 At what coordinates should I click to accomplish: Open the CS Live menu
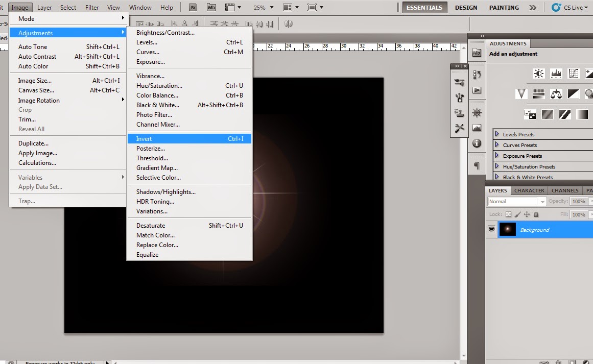(x=570, y=8)
